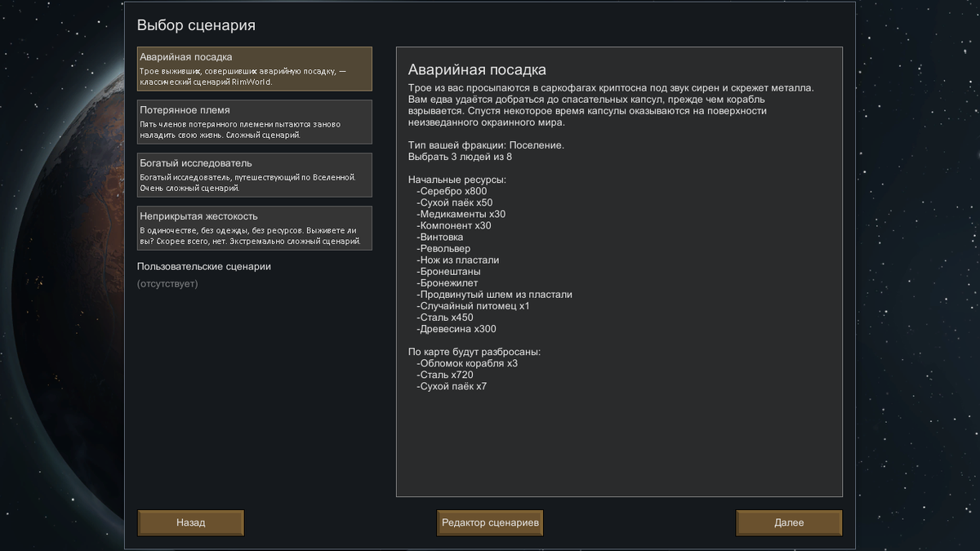Viewport: 980px width, 551px height.
Task: Choose the Потерянное племя scenario
Action: tap(254, 122)
